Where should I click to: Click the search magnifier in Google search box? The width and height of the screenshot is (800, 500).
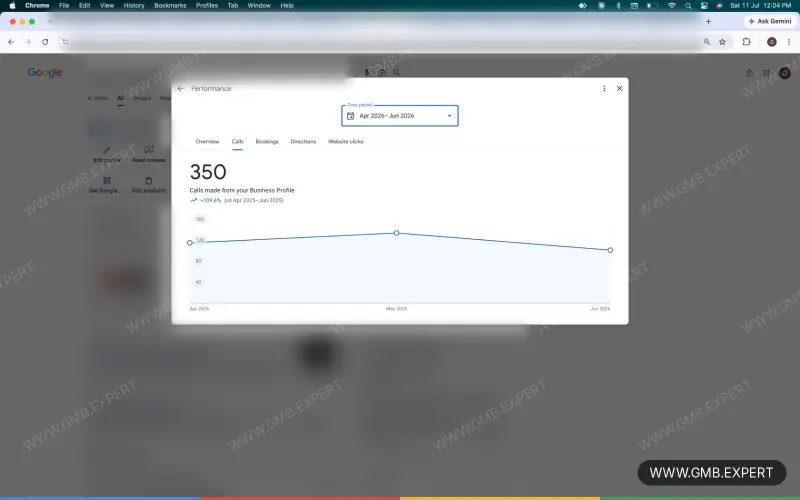pyautogui.click(x=396, y=72)
